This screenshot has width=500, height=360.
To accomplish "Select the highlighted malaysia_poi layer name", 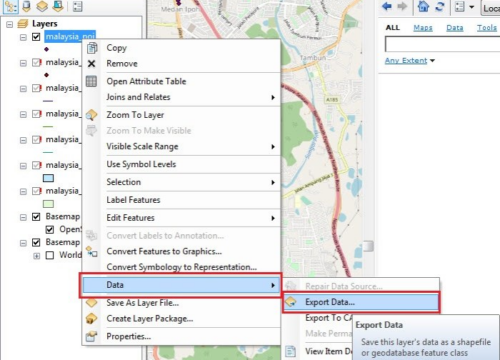I will pyautogui.click(x=70, y=36).
